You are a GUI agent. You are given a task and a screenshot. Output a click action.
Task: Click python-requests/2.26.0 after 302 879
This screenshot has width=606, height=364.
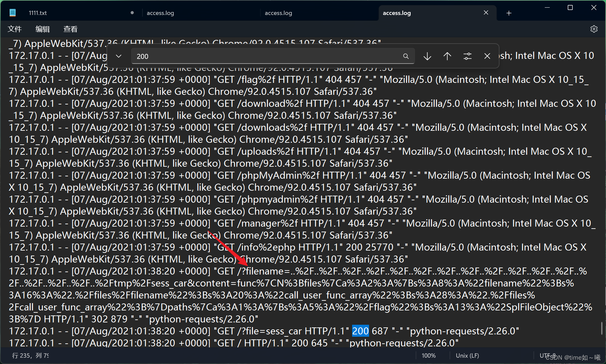click(x=202, y=319)
